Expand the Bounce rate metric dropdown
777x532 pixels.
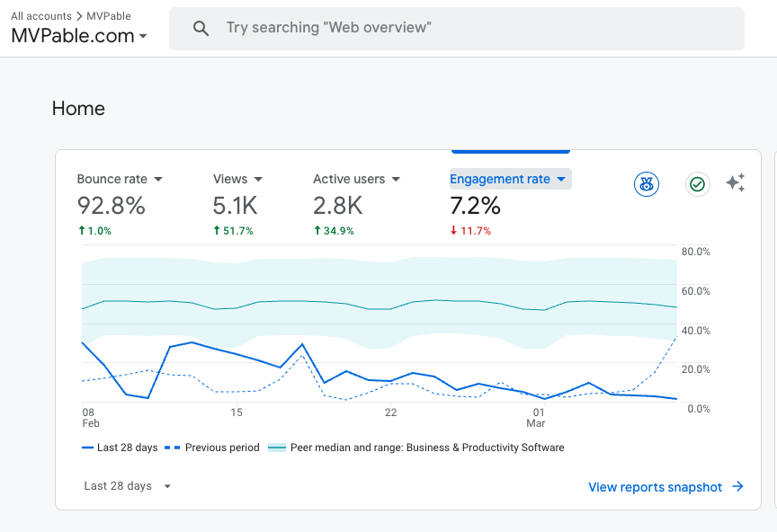120,179
